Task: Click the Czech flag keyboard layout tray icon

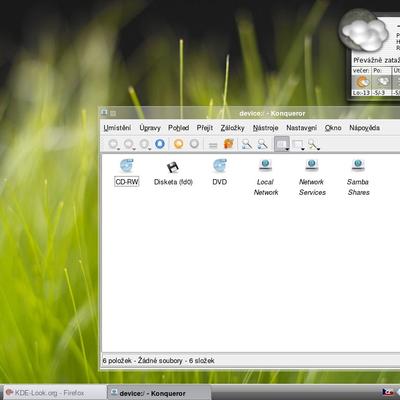Action: (x=388, y=392)
